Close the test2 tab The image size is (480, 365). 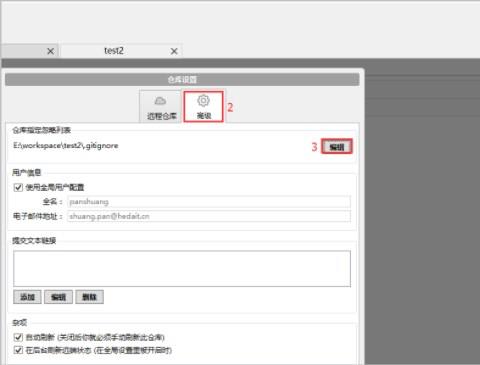(x=174, y=51)
